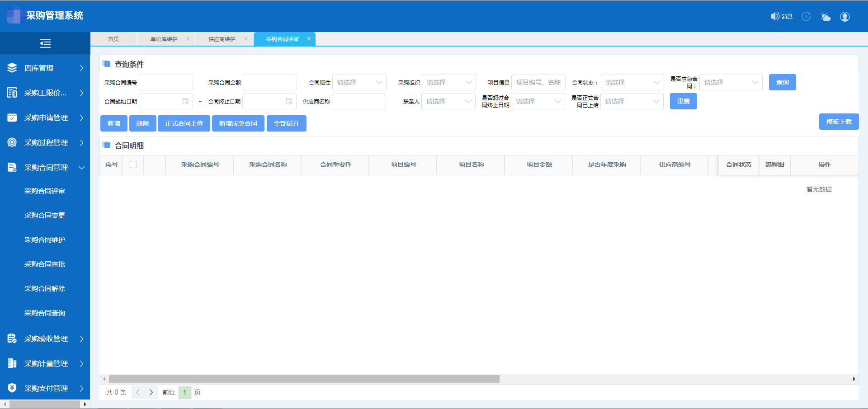Viewport: 868px width, 409px height.
Task: Open 采购合同评审 in sidebar submenu
Action: pos(45,191)
